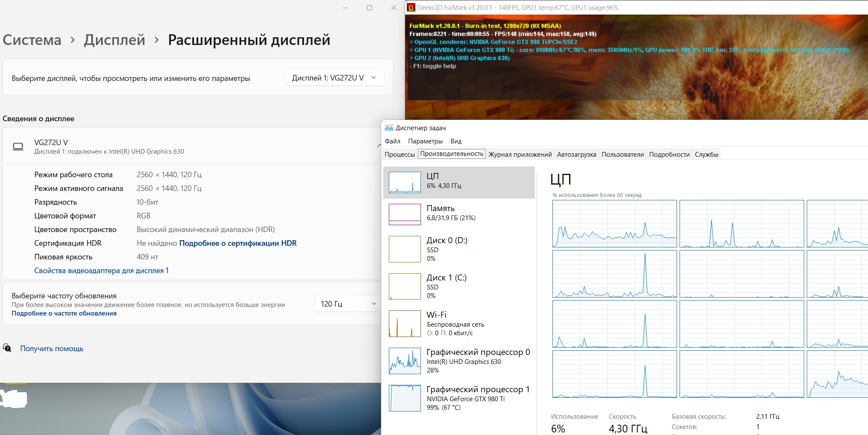Image resolution: width=868 pixels, height=435 pixels.
Task: Click the Frames and FPS stats line in FurMark
Action: [x=503, y=34]
